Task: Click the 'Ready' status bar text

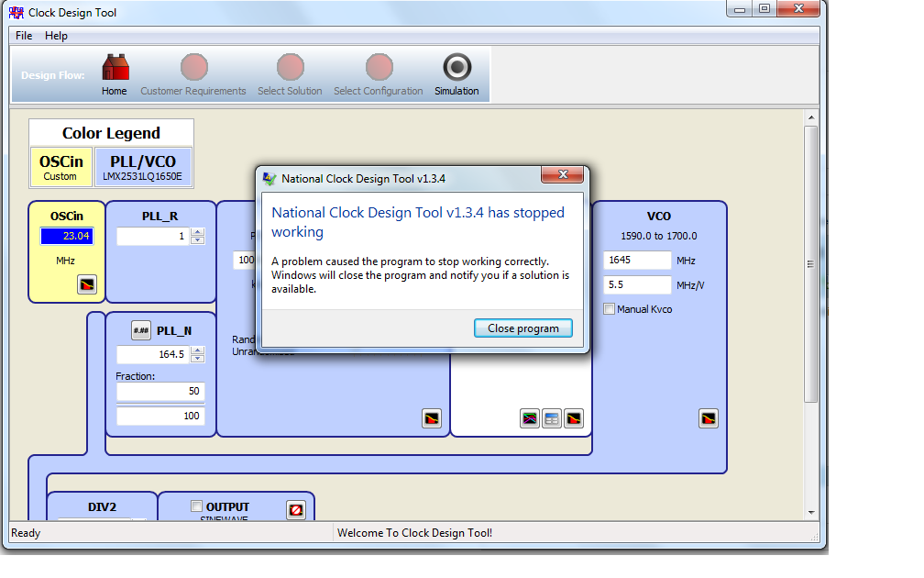Action: [26, 532]
